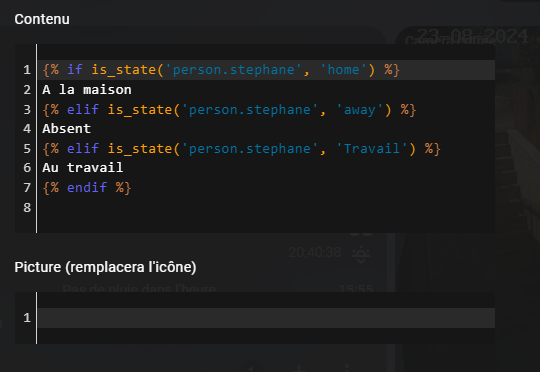Click line number 8 in the Contenu gutter
The height and width of the screenshot is (372, 540).
click(27, 208)
